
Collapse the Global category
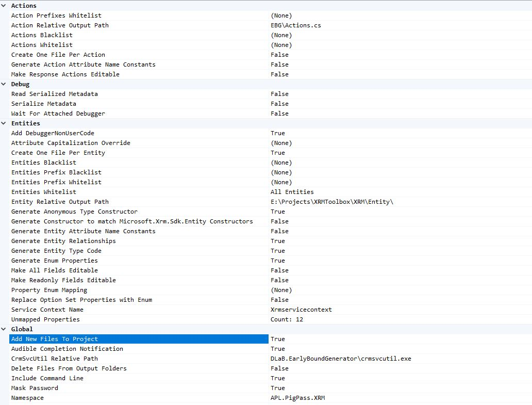(4, 329)
